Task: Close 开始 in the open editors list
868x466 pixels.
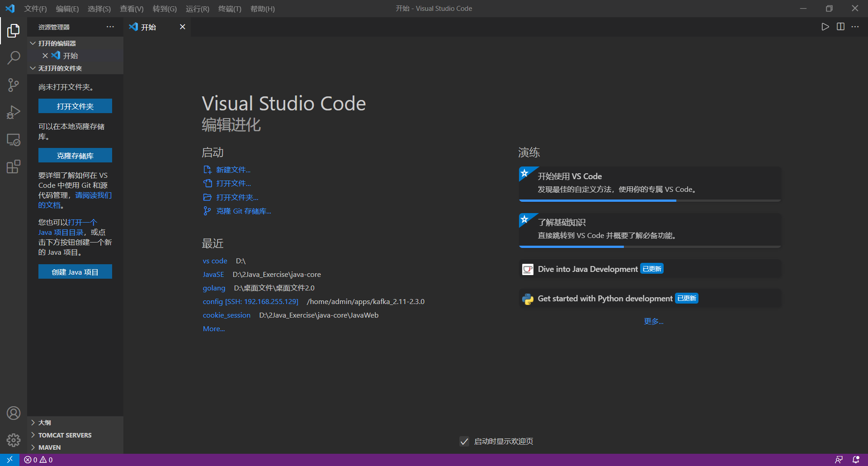Action: (45, 56)
